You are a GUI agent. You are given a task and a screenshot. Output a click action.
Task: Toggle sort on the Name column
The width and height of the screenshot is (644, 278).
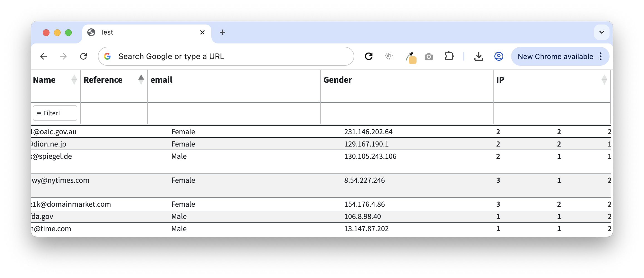[74, 80]
